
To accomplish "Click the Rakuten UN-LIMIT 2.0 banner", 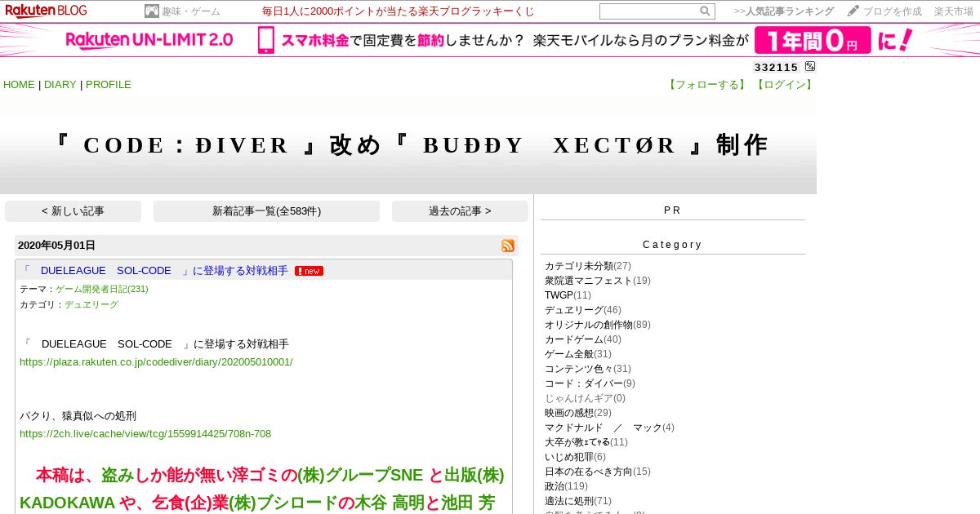I will 490,40.
